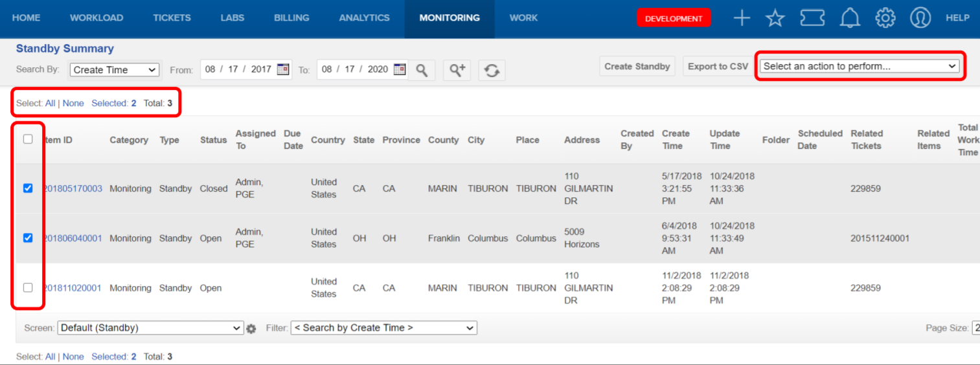Uncheck row 201806040001 checkbox
Viewport: 980px width, 365px height.
(28, 238)
